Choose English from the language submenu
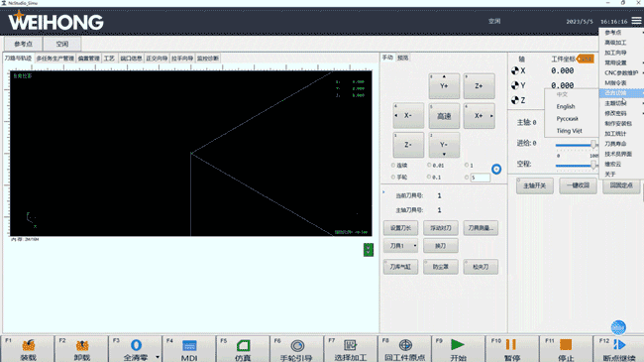Image resolution: width=644 pixels, height=362 pixels. click(566, 106)
